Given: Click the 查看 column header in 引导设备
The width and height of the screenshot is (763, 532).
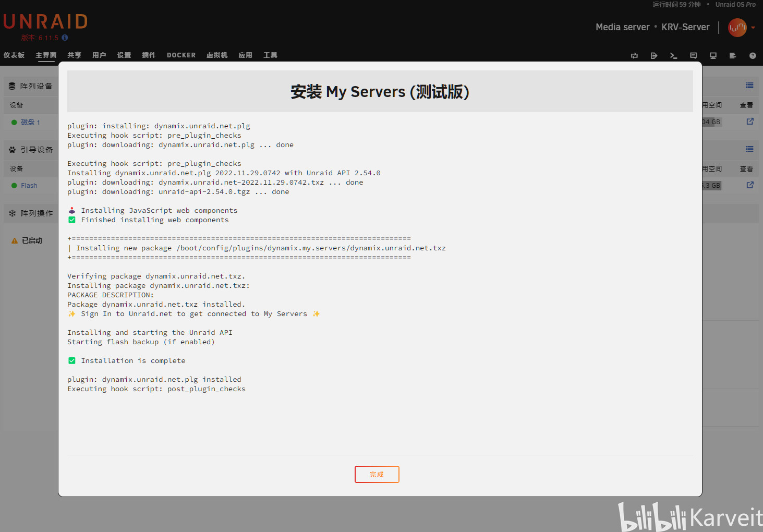Looking at the screenshot, I should point(746,169).
